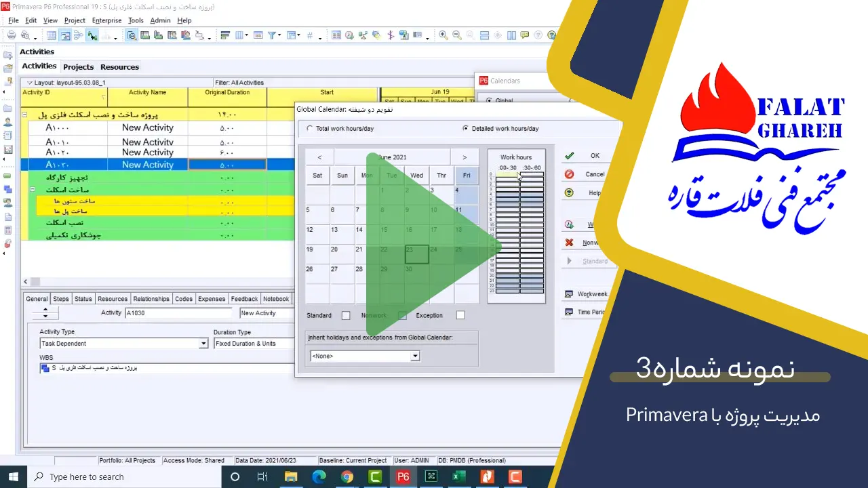Image resolution: width=868 pixels, height=488 pixels.
Task: Open the Group and Sort dropdown arrow
Action: click(298, 35)
